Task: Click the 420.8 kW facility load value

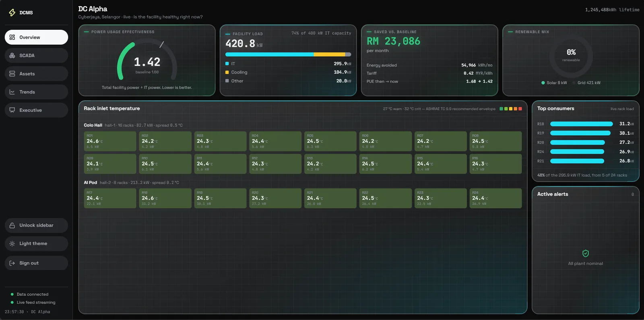Action: (x=244, y=43)
